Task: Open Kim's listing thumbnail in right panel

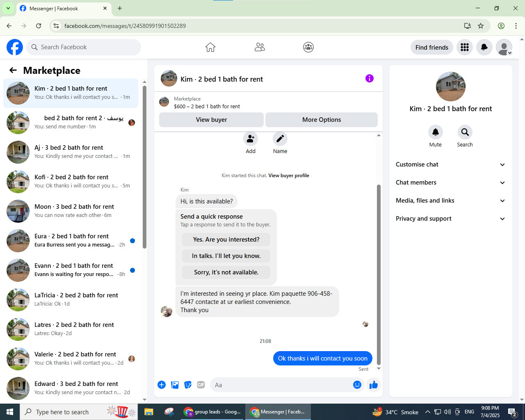Action: 451,87
